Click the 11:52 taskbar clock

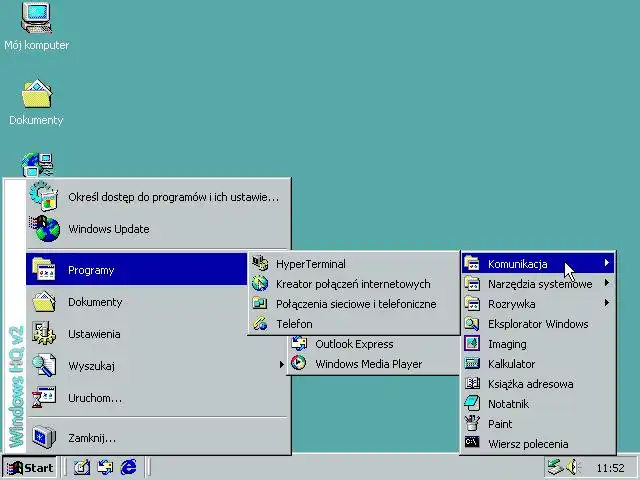click(611, 468)
